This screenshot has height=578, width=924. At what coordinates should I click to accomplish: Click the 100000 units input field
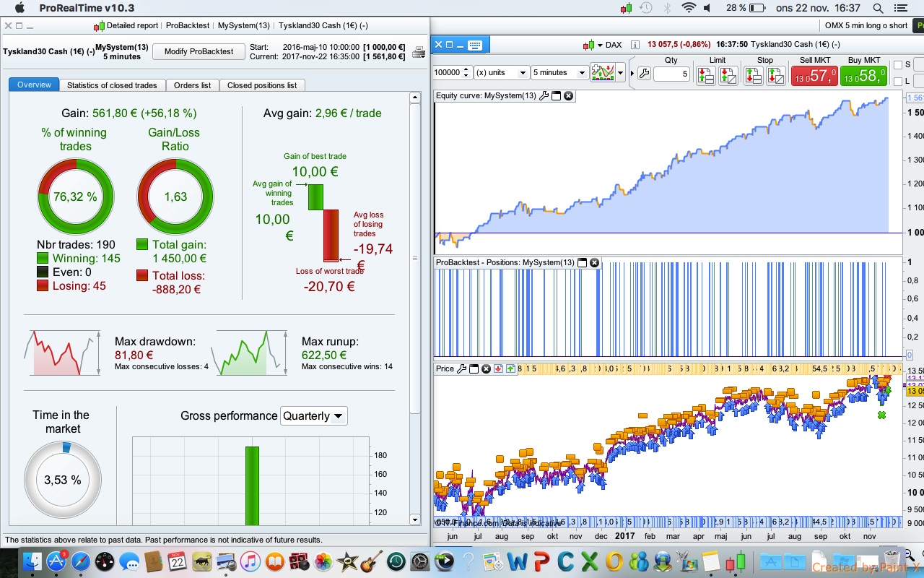(447, 72)
